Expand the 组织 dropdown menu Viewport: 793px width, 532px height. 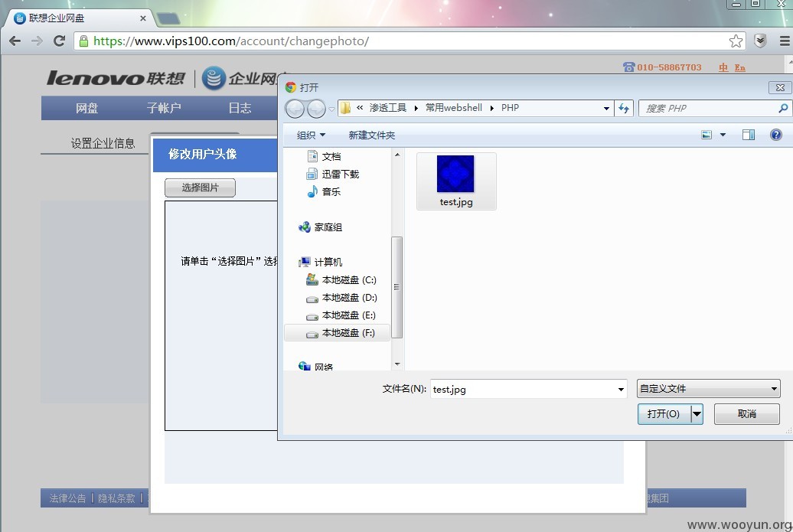(x=311, y=135)
